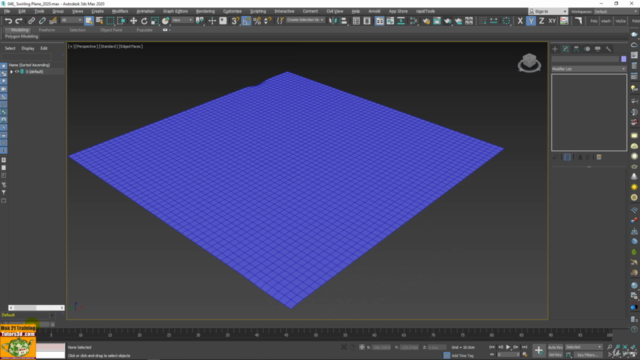Toggle the Window/Crossing selection icon
Viewport: 640px width, 360px height.
(x=121, y=21)
